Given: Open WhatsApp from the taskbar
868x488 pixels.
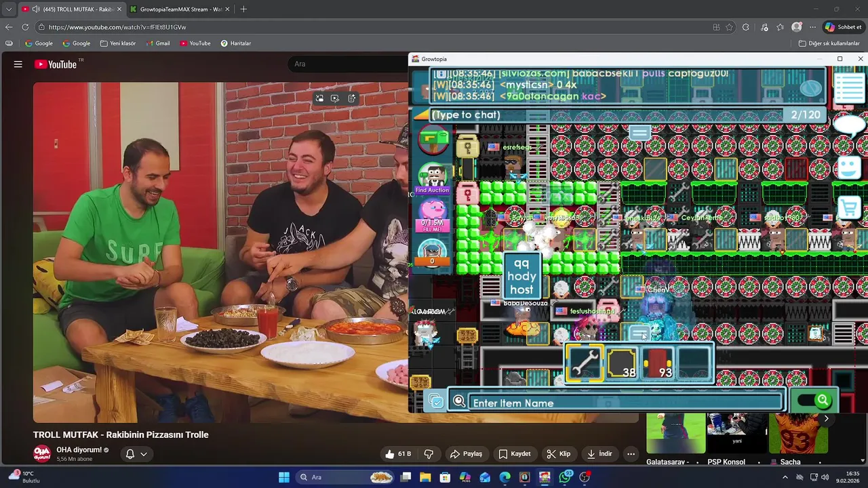Looking at the screenshot, I should (x=565, y=477).
